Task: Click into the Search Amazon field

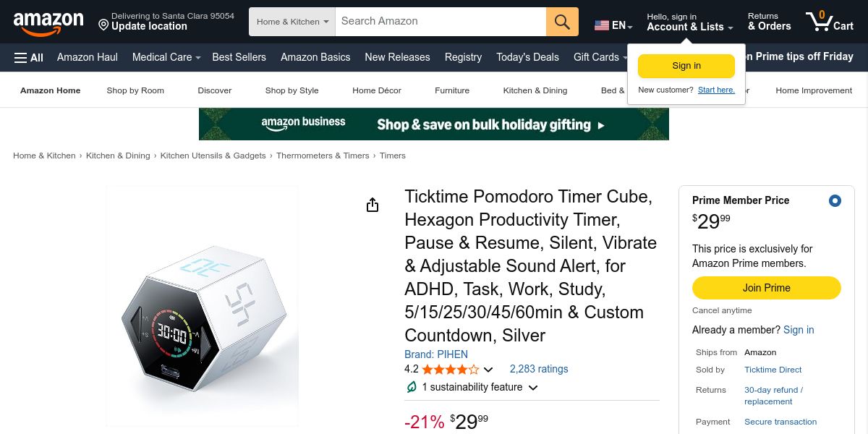Action: tap(441, 22)
